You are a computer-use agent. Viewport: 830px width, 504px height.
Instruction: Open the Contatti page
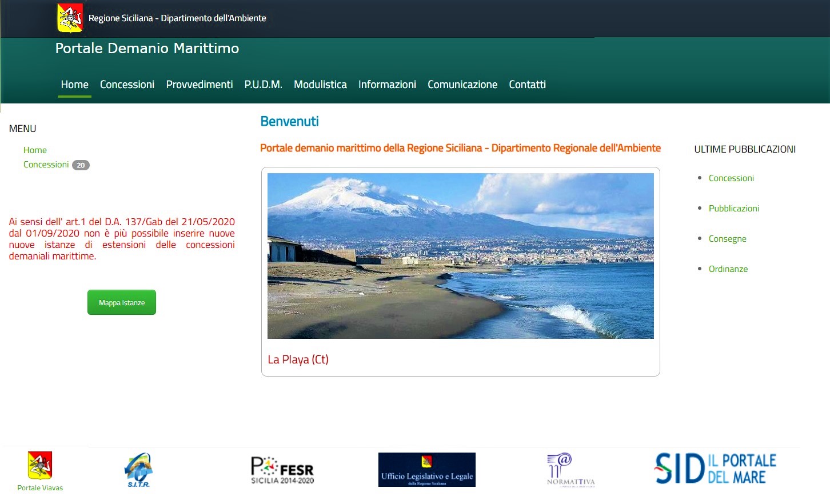click(527, 84)
